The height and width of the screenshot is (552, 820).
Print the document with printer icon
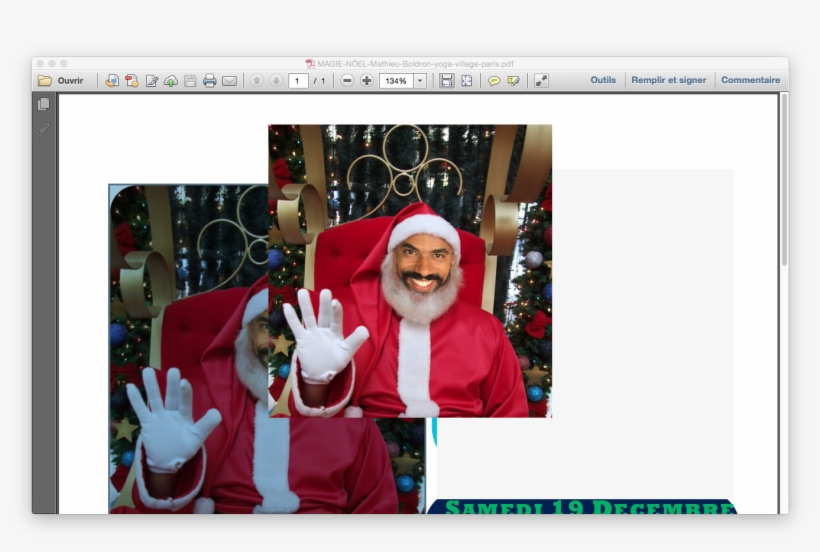pyautogui.click(x=210, y=80)
